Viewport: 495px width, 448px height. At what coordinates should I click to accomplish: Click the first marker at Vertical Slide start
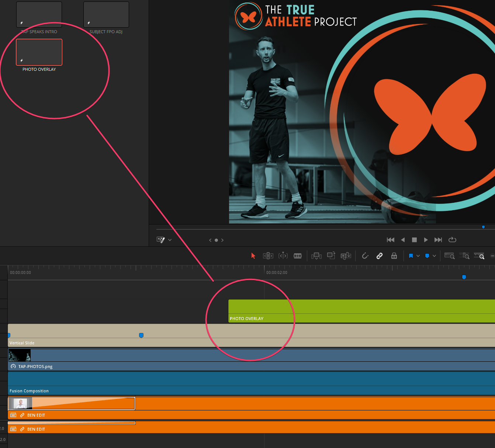[9, 335]
